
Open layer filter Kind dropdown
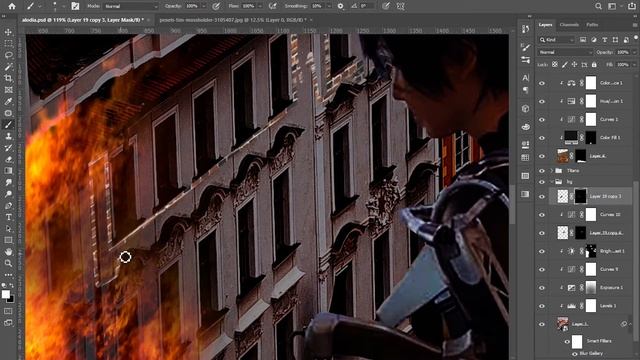click(x=556, y=40)
